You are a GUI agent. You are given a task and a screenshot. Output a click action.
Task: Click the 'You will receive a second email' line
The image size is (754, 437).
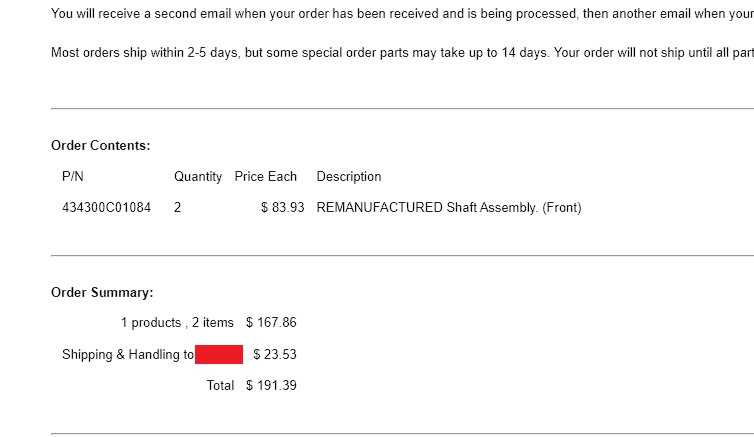[x=402, y=13]
